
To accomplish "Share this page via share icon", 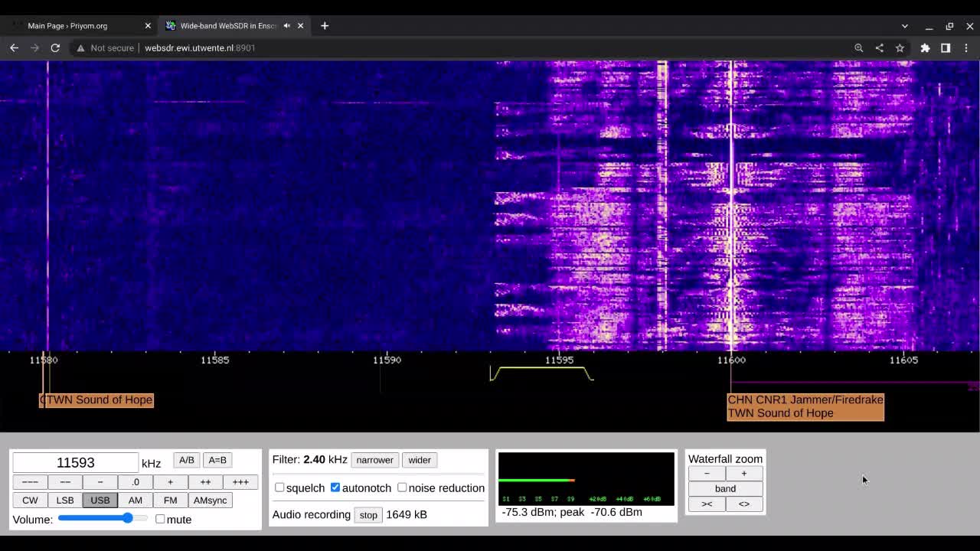I will pyautogui.click(x=879, y=47).
